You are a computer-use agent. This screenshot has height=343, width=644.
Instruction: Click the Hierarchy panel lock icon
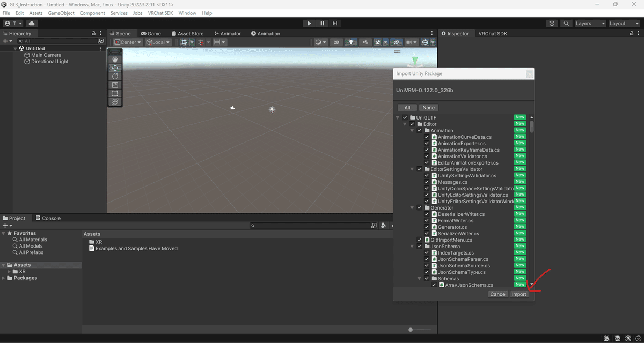click(x=94, y=33)
